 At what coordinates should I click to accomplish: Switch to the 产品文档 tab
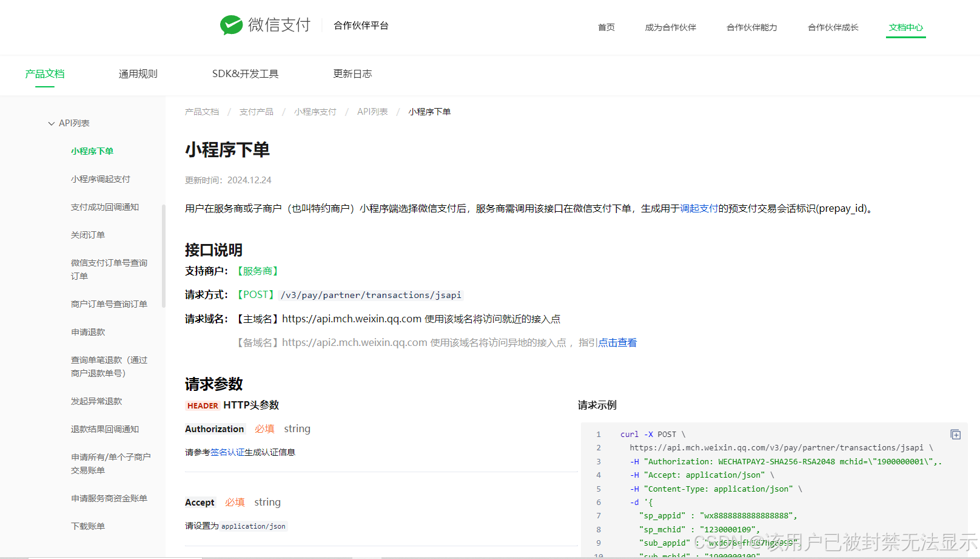coord(45,74)
